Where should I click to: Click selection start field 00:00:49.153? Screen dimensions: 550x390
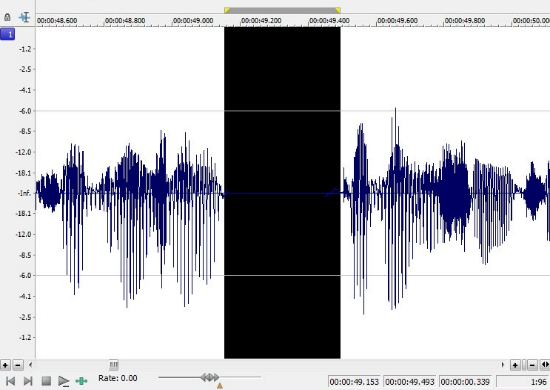click(354, 382)
